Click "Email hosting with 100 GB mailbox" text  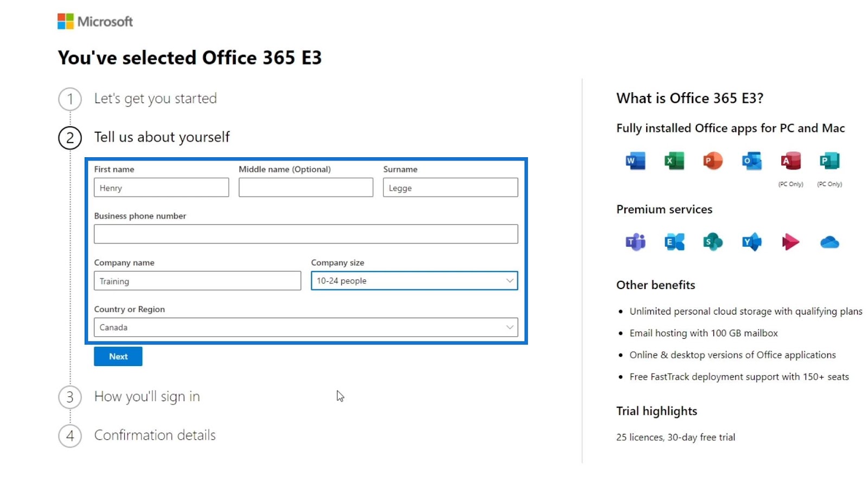tap(704, 333)
